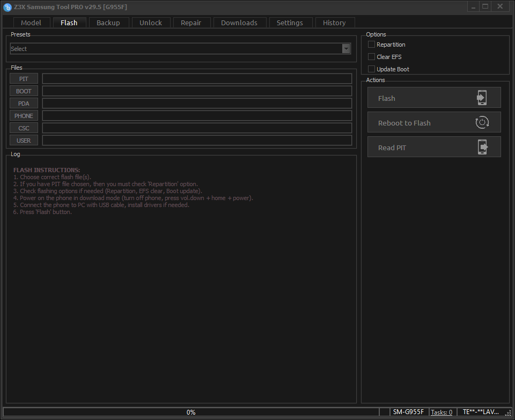This screenshot has width=515, height=420.
Task: Maximize the Z3X window
Action: tap(485, 6)
